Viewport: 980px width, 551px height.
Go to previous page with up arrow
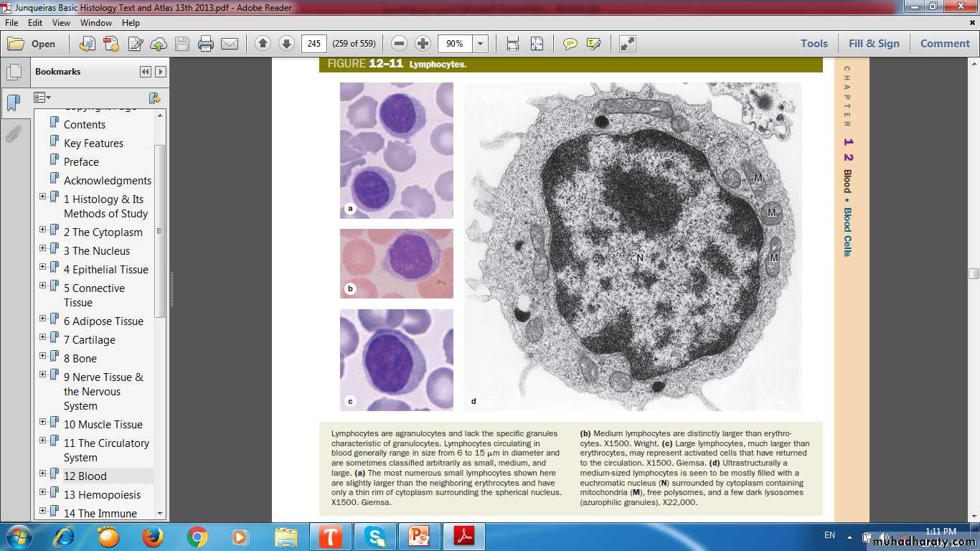point(263,44)
